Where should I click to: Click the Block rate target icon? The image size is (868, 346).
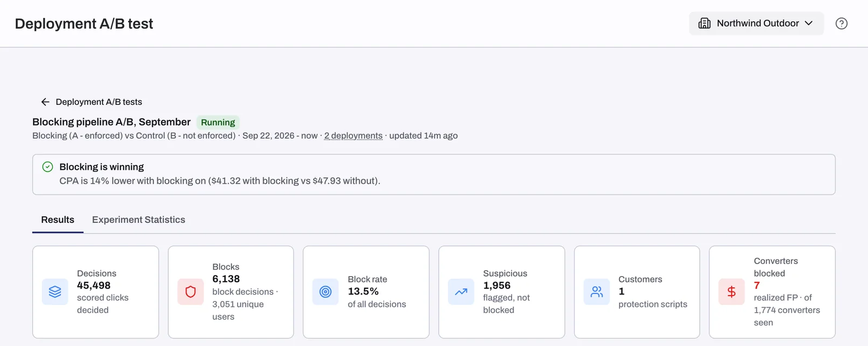[x=325, y=292]
